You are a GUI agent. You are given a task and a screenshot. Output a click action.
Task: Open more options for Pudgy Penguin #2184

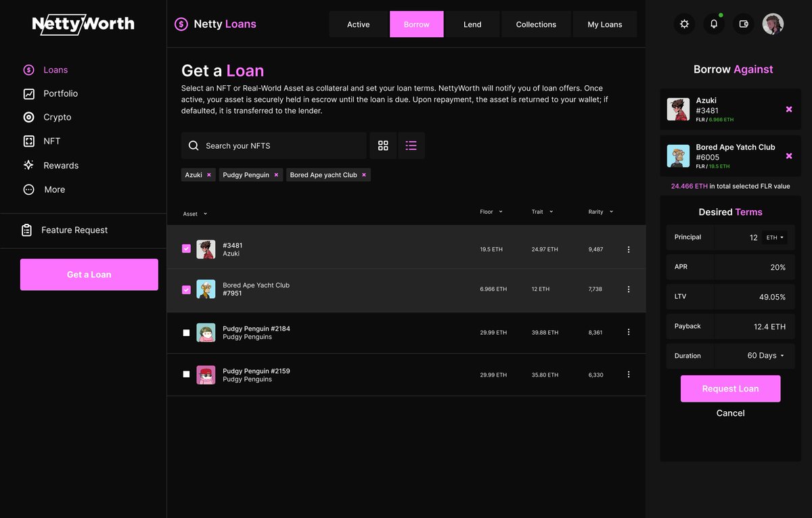tap(629, 332)
